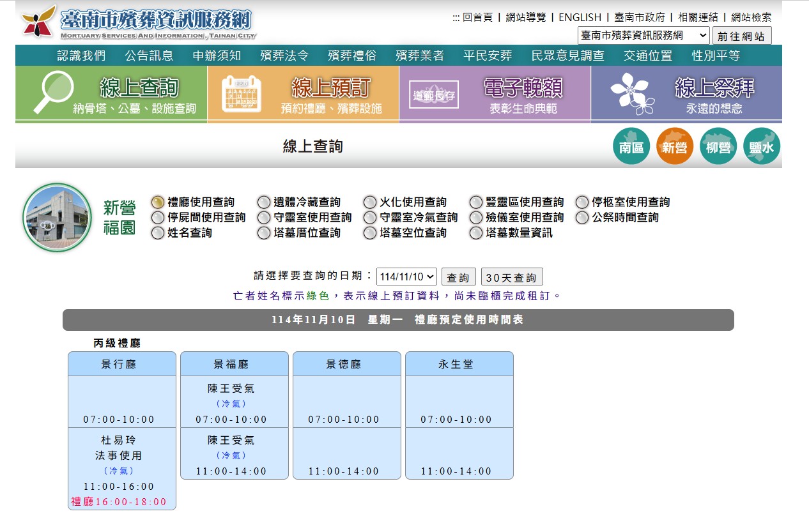Choose the 鹽水 district circle icon

coord(762,147)
